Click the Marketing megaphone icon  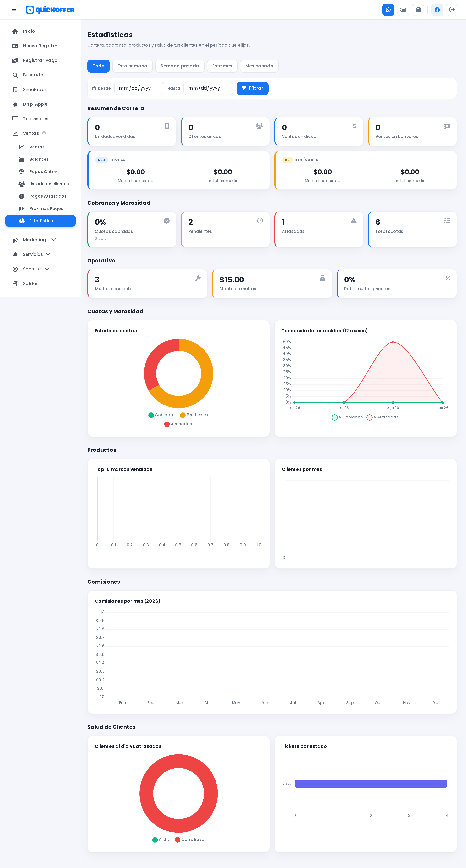(15, 240)
